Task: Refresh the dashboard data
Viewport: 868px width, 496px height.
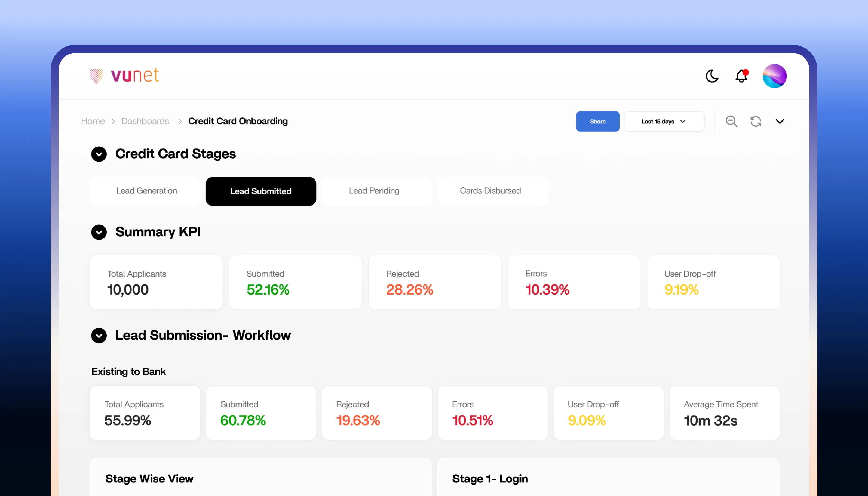Action: [x=756, y=121]
